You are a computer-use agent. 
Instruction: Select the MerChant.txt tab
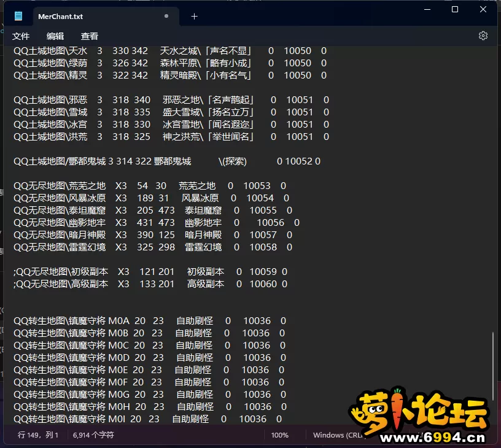(106, 17)
